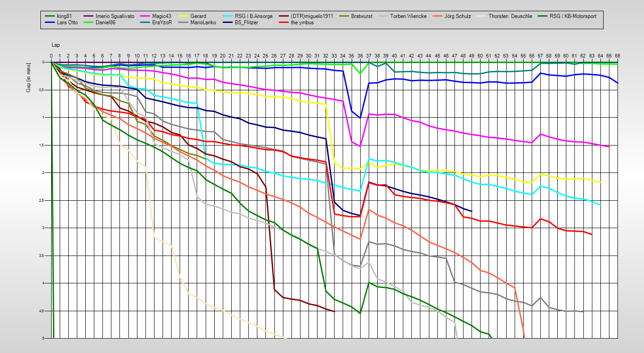
Task: Click the Magic43 legend label
Action: click(162, 16)
